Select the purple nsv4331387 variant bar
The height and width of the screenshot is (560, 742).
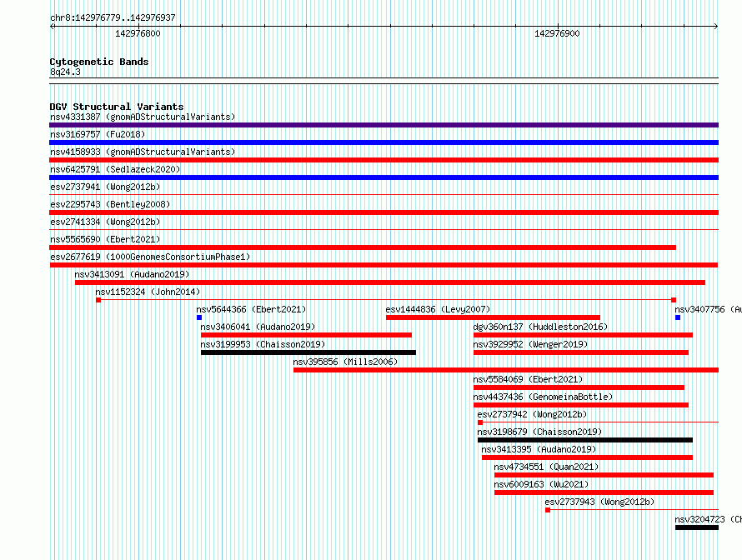[384, 125]
